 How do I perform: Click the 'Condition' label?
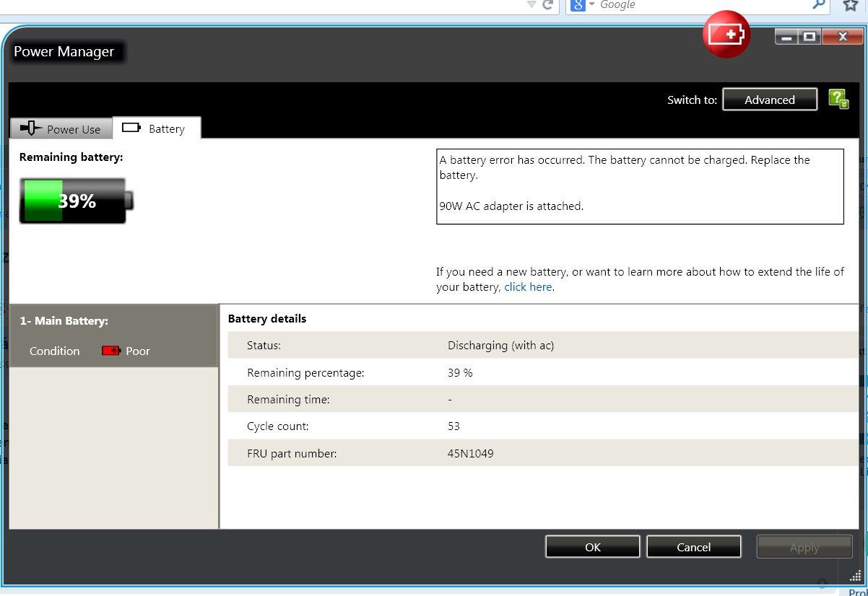55,351
